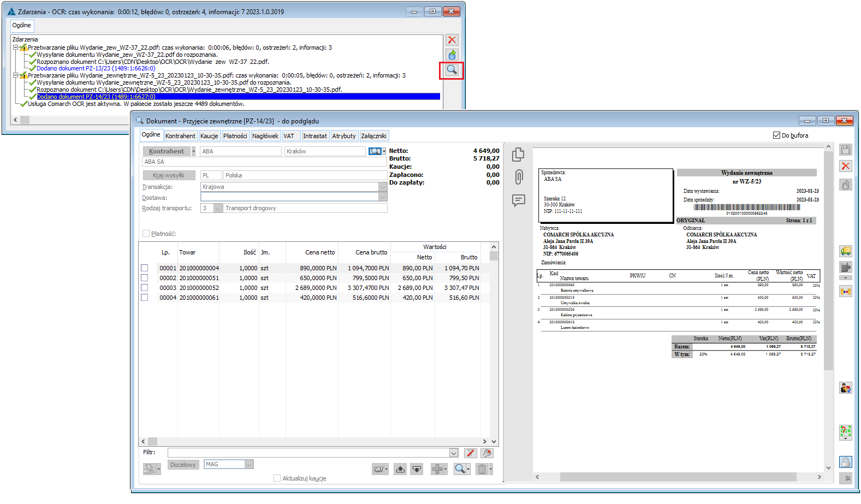Click the filter builder wrench icon

point(487,453)
